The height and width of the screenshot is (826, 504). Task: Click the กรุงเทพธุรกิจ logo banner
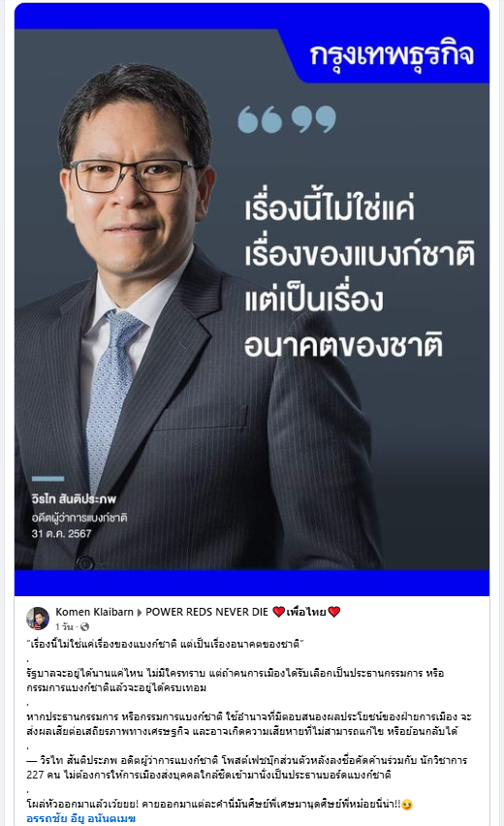392,54
